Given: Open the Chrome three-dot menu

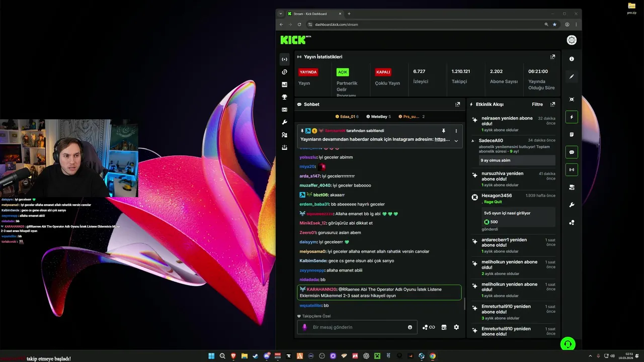Looking at the screenshot, I should 576,24.
